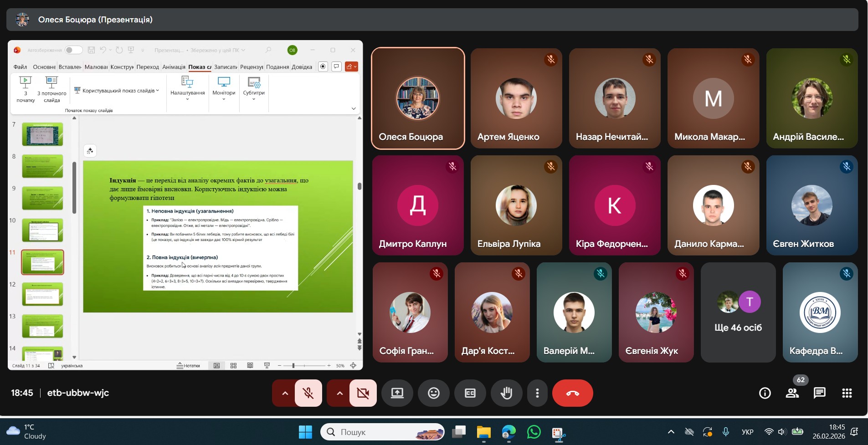
Task: Leave the call with red hang-up button
Action: tap(572, 393)
